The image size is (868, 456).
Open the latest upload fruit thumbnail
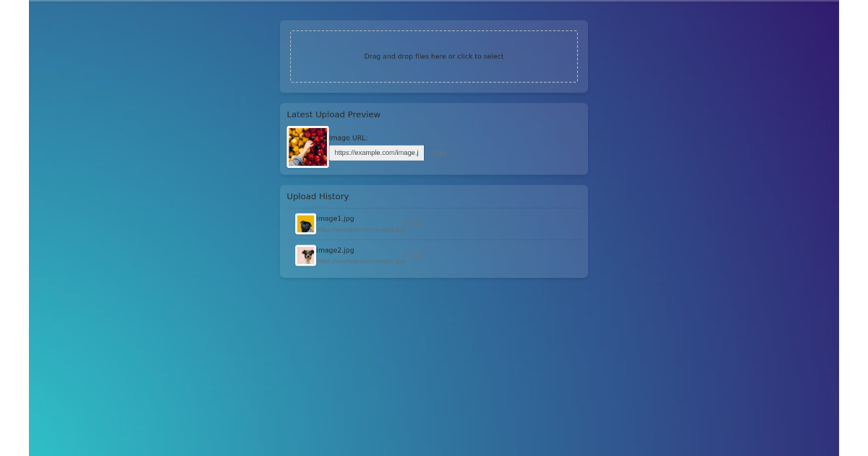click(307, 145)
